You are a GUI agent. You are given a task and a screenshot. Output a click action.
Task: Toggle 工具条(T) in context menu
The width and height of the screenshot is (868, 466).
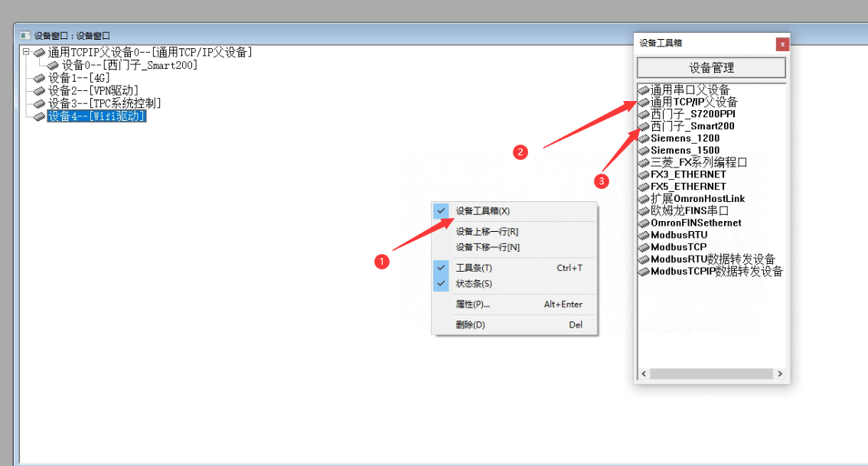click(514, 268)
